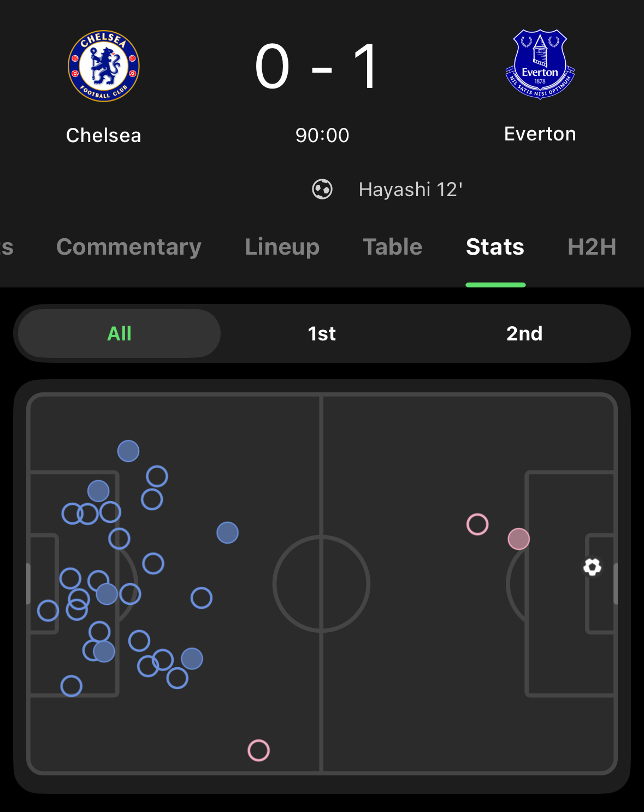
Task: Open the Everton team name link
Action: point(540,134)
